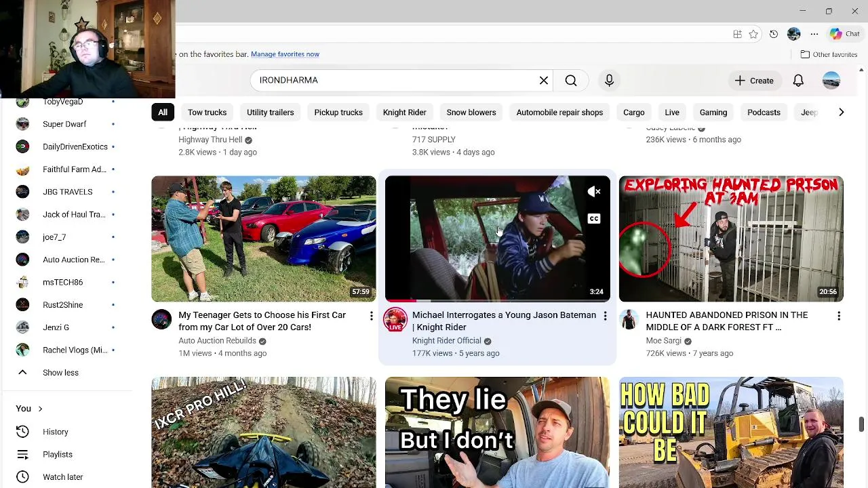Open the Moe Sargi channel link

pyautogui.click(x=663, y=341)
